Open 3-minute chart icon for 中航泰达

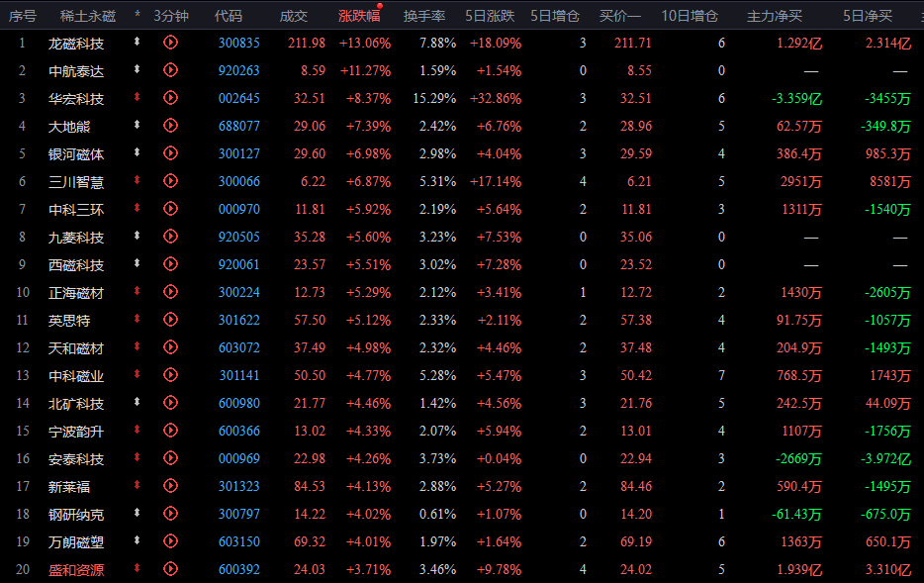pos(170,70)
